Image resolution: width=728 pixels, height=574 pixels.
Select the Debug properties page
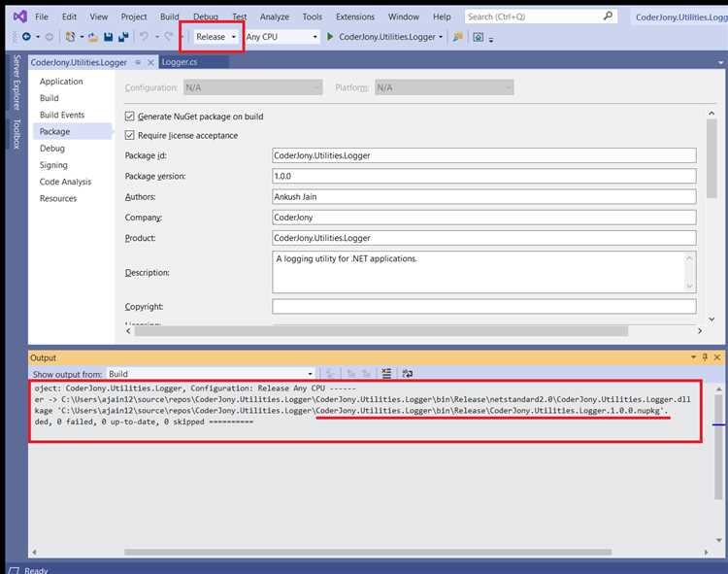point(52,149)
